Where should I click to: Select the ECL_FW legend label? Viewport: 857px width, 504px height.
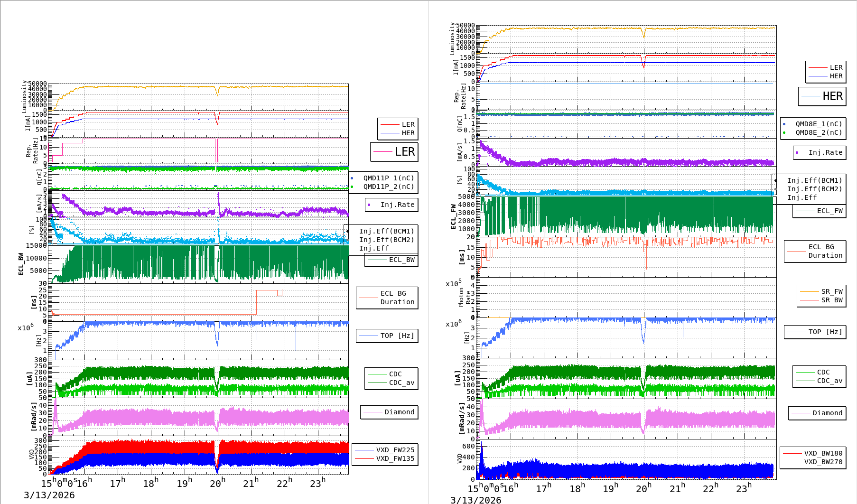830,211
